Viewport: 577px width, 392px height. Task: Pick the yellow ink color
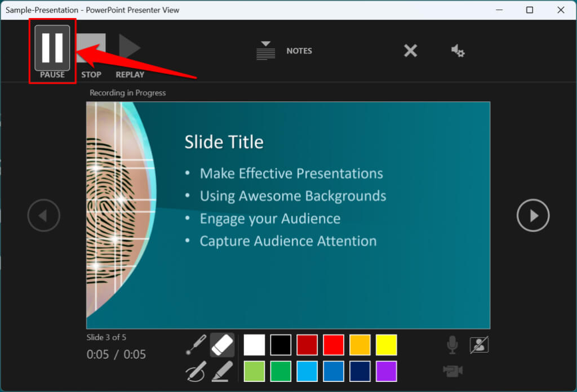point(387,345)
